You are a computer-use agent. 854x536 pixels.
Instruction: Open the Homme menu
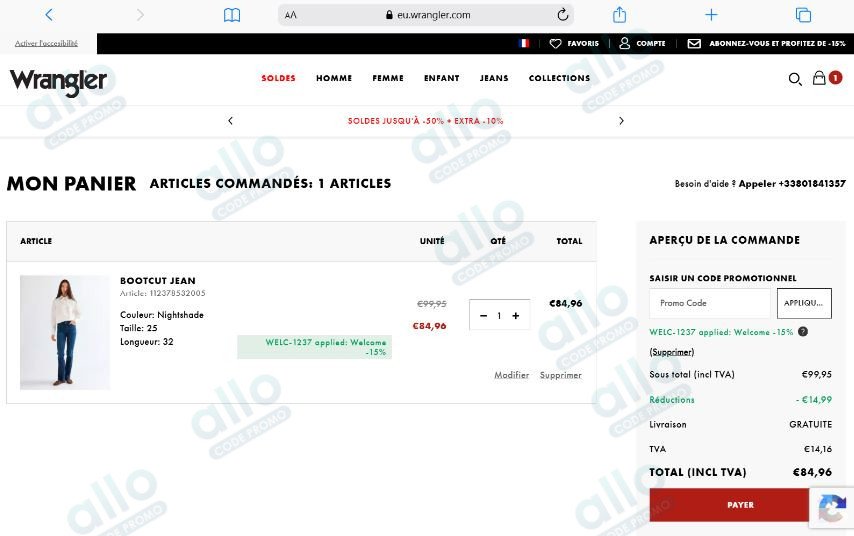tap(334, 78)
